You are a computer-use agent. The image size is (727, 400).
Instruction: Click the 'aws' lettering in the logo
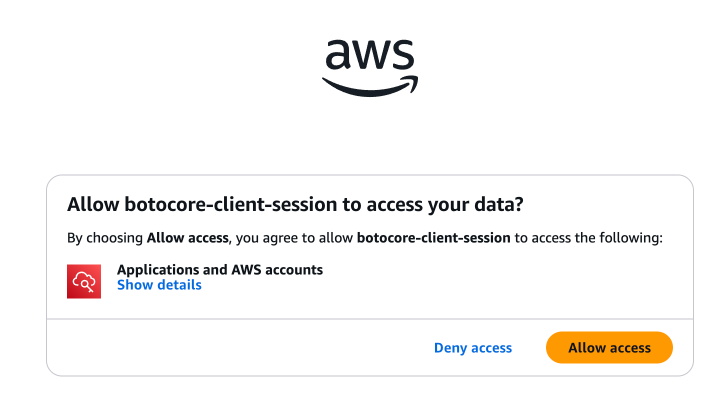tap(369, 55)
